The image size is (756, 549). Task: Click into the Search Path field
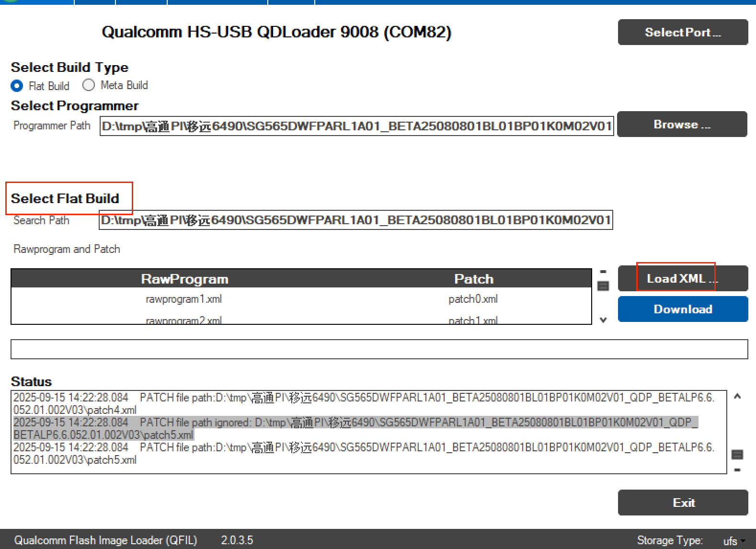tap(355, 220)
